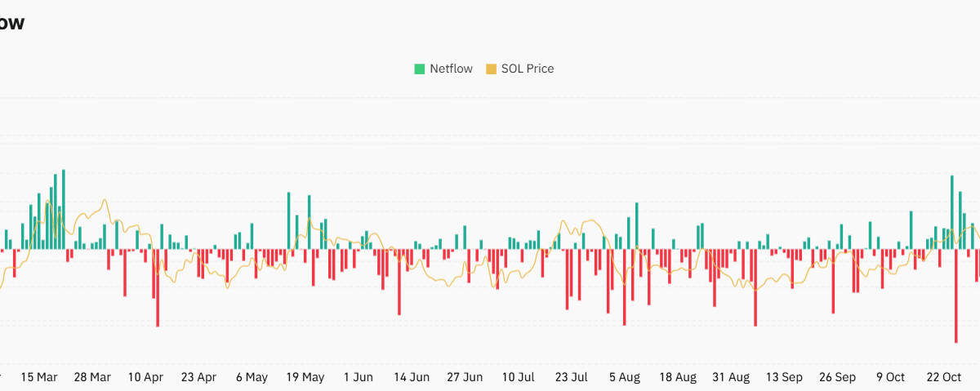
Task: Click the 19 May date label
Action: pos(305,377)
